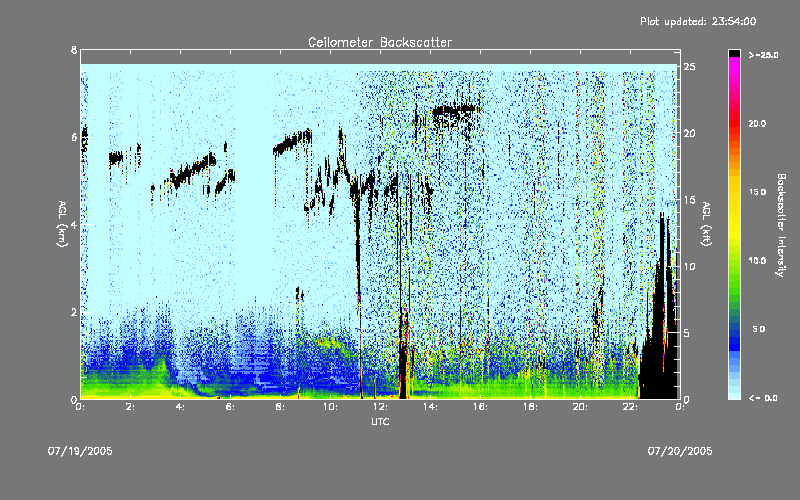Click the '6:' hour label on x-axis

[x=231, y=407]
